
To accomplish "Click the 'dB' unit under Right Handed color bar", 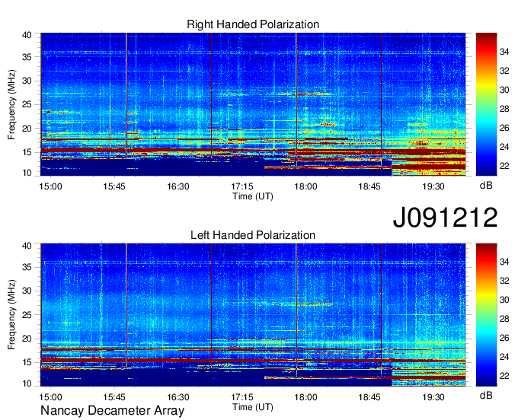I will point(486,186).
